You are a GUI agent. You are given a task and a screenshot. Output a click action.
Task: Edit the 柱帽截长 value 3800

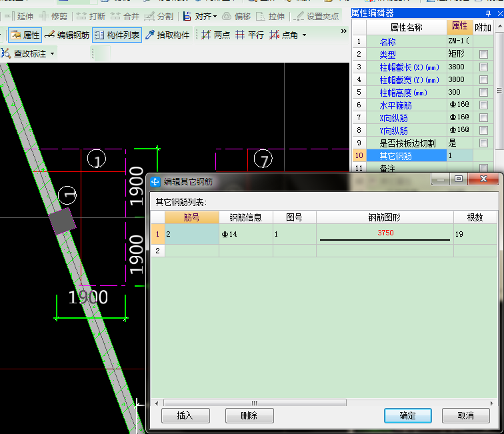point(459,67)
